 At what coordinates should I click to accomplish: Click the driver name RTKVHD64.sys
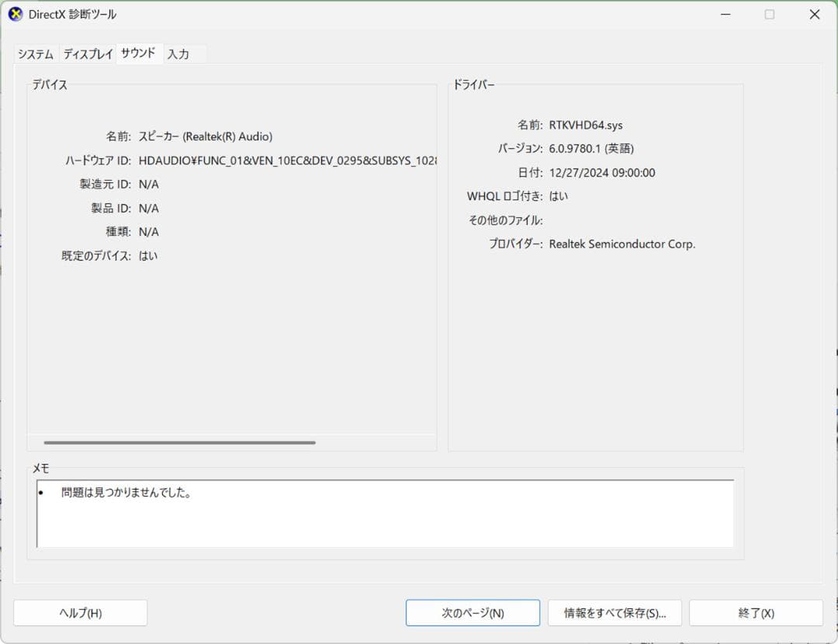coord(586,124)
